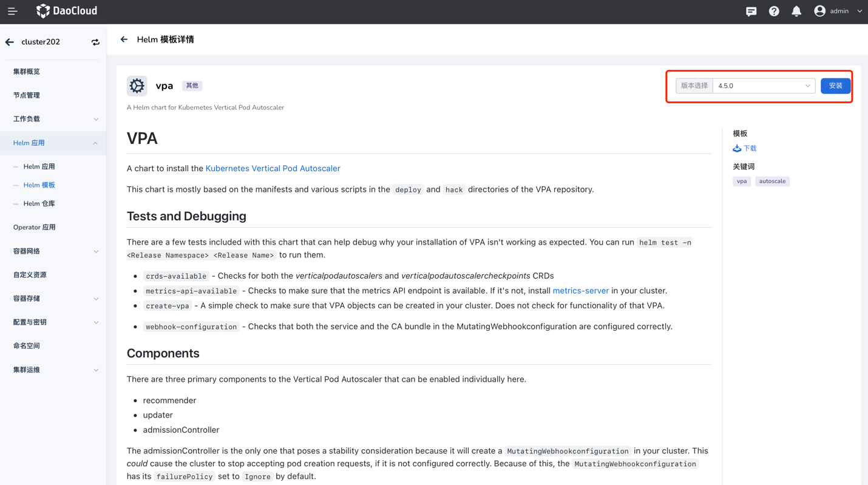Screen dimensions: 868x485
Task: Click the vpa gear chart icon
Action: click(137, 86)
